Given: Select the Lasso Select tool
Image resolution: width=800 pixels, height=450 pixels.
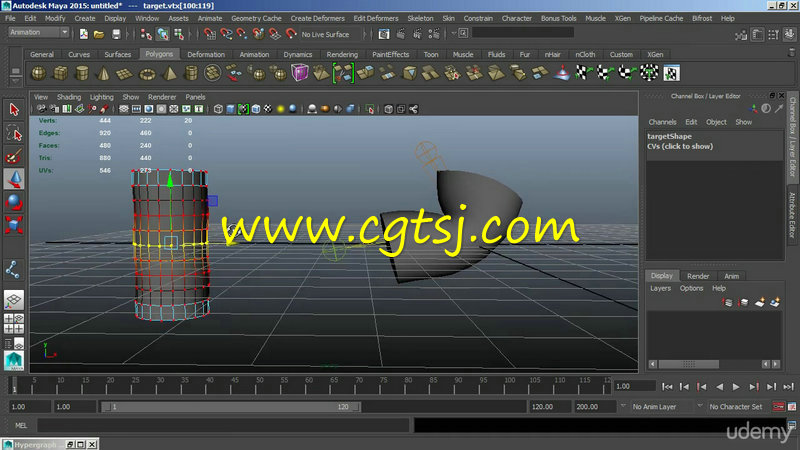Looking at the screenshot, I should click(x=14, y=133).
